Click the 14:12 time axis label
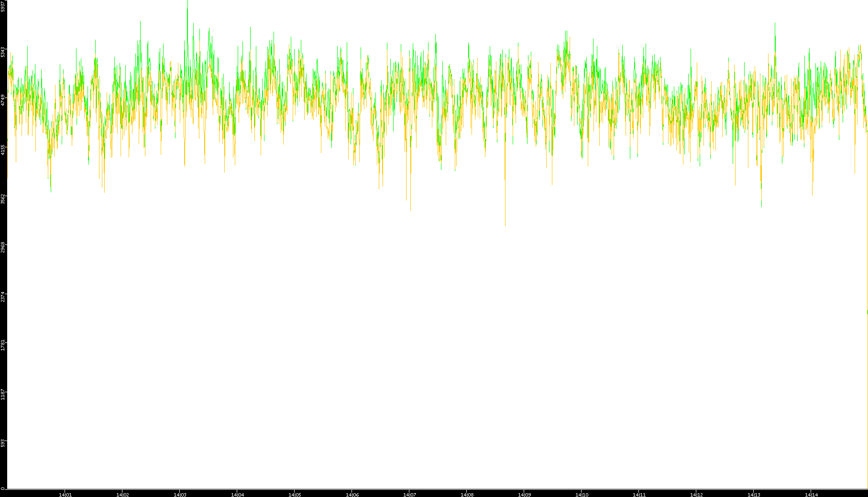868x497 pixels. (x=696, y=494)
